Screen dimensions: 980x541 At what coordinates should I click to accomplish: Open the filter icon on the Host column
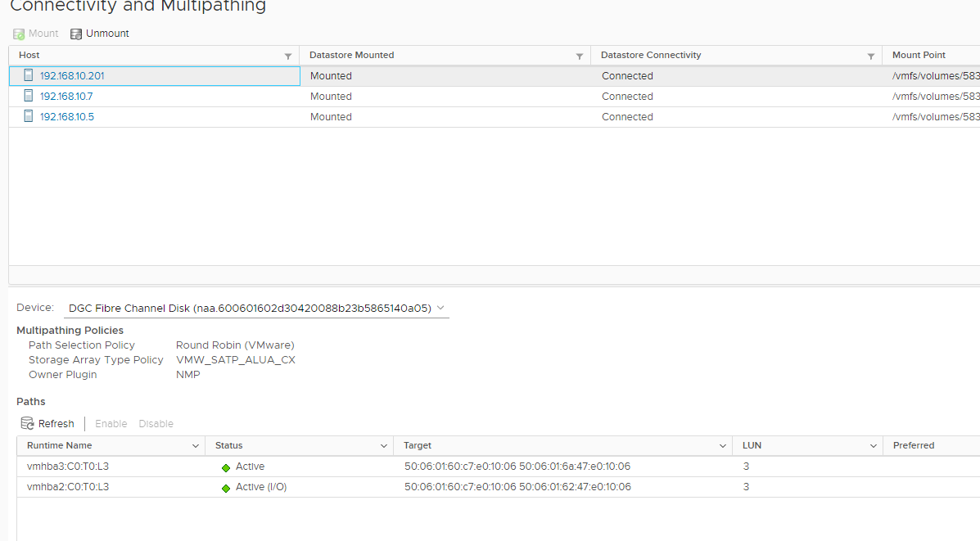pyautogui.click(x=287, y=55)
